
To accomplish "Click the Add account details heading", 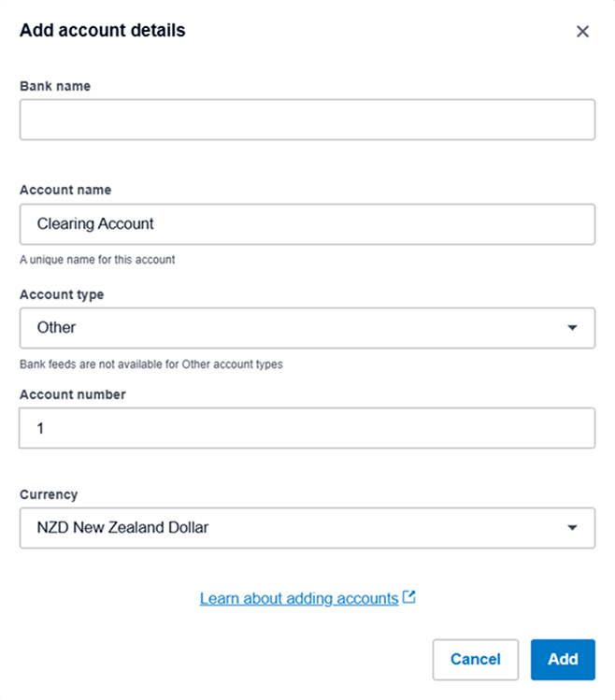I will point(102,30).
